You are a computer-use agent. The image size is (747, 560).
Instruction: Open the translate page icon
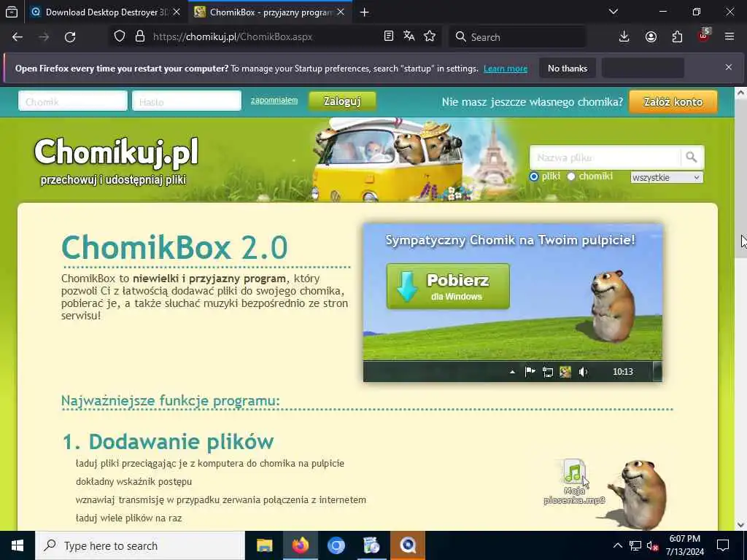pyautogui.click(x=409, y=36)
